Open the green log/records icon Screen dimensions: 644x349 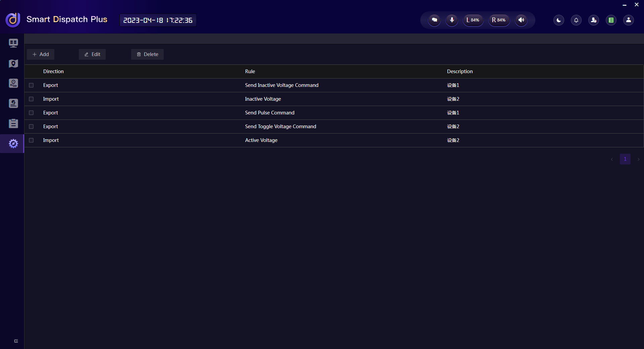click(611, 20)
